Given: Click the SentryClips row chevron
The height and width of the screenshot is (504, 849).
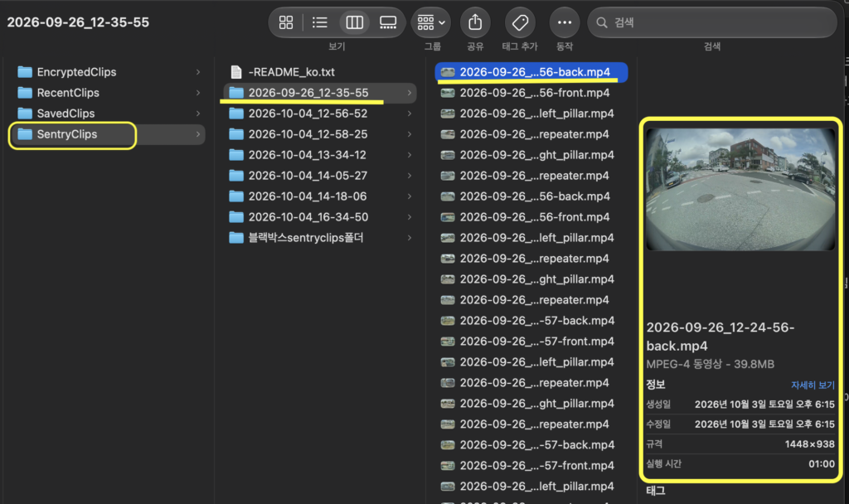Looking at the screenshot, I should pos(198,134).
